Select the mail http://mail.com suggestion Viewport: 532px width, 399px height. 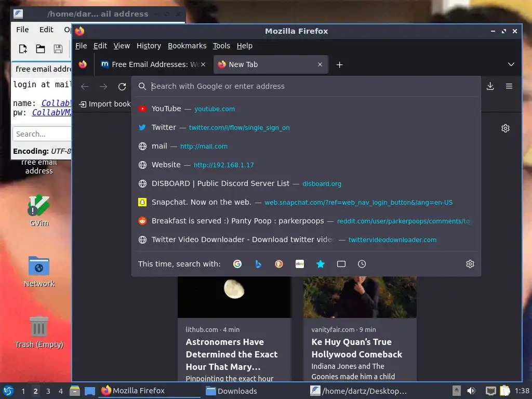click(x=306, y=146)
